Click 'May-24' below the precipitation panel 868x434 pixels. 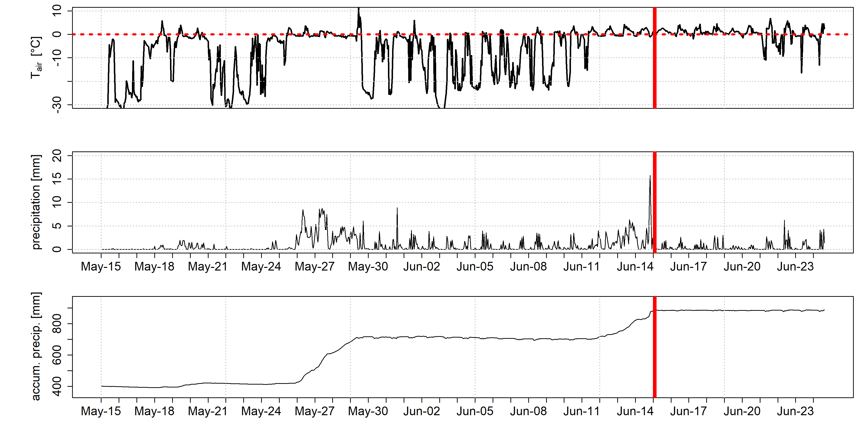261,266
